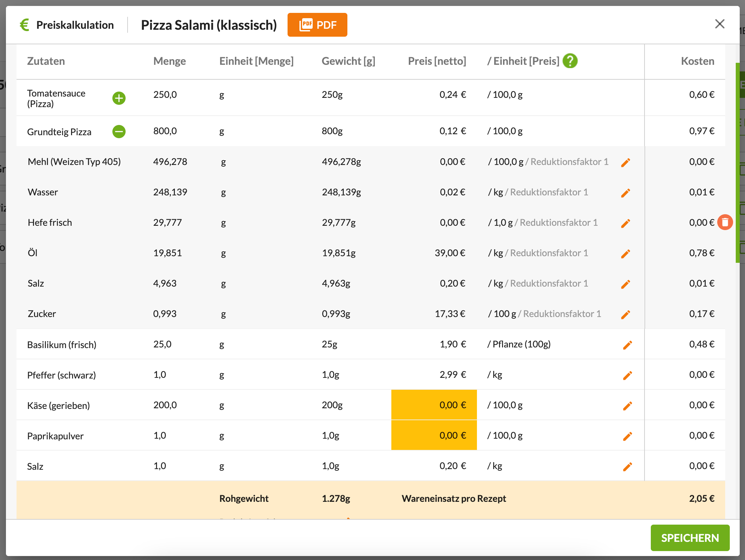
Task: Edit price of Basilikum (frisch)
Action: 627,345
